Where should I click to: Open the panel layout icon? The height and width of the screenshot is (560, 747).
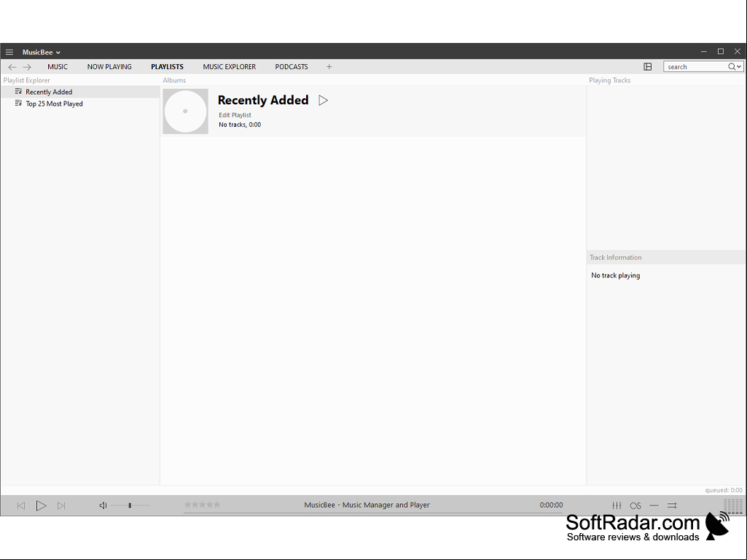647,67
